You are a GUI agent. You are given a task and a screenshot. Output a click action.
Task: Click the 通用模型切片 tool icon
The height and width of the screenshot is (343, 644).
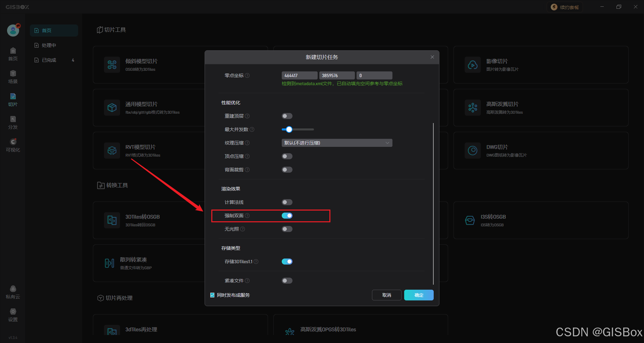(112, 108)
